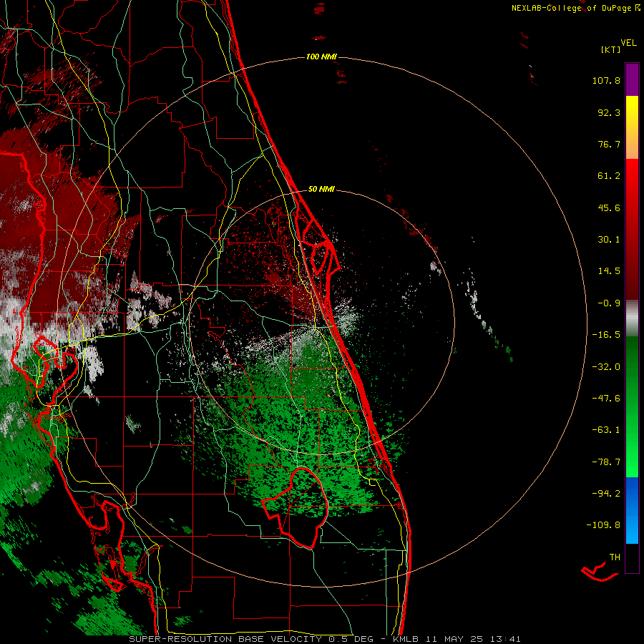Click the -0.9 velocity scale value
The image size is (644, 644).
tap(609, 303)
